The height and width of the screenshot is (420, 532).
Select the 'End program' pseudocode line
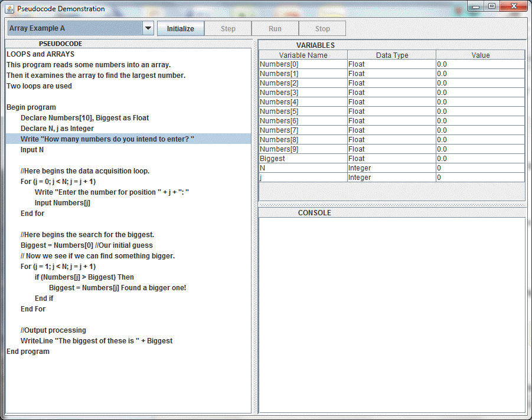point(28,352)
